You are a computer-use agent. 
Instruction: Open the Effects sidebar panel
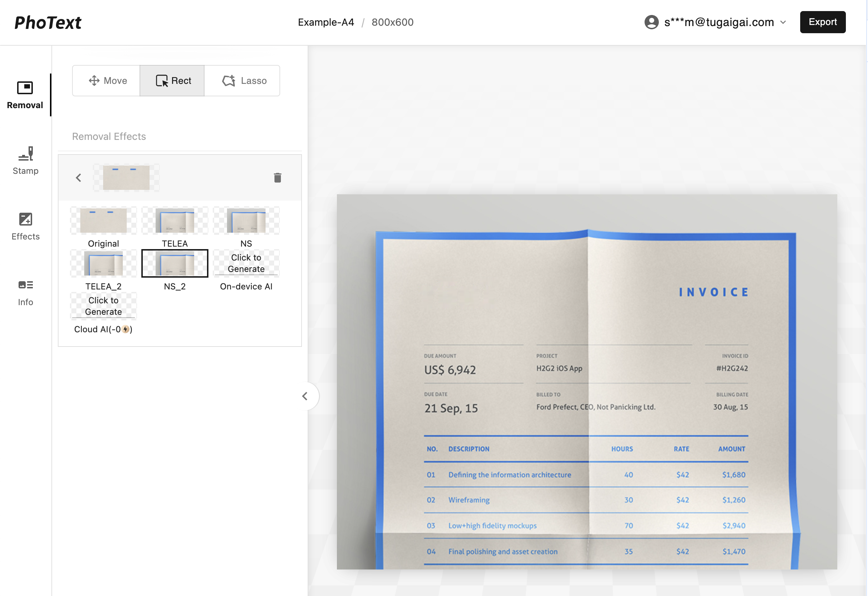(x=25, y=226)
